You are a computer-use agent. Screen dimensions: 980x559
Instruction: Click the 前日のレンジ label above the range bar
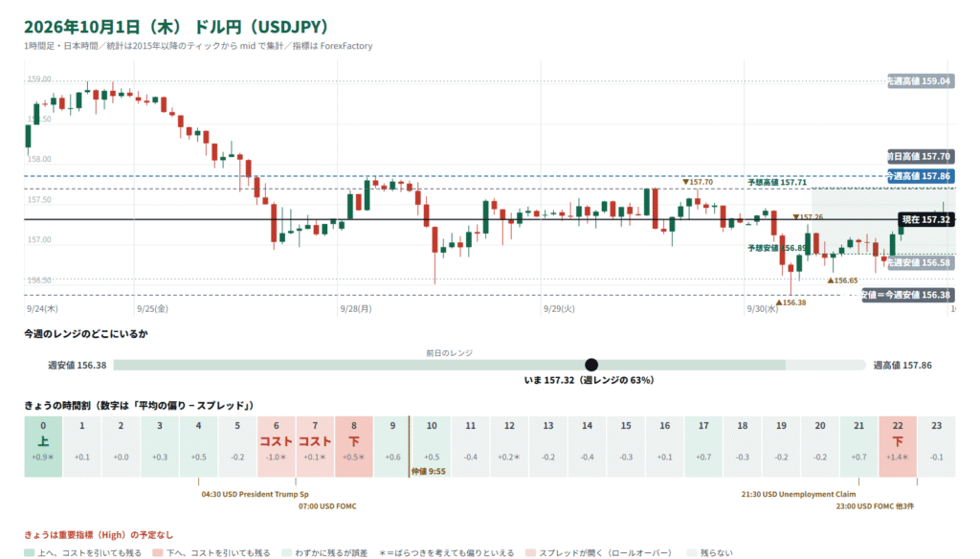[x=450, y=353]
